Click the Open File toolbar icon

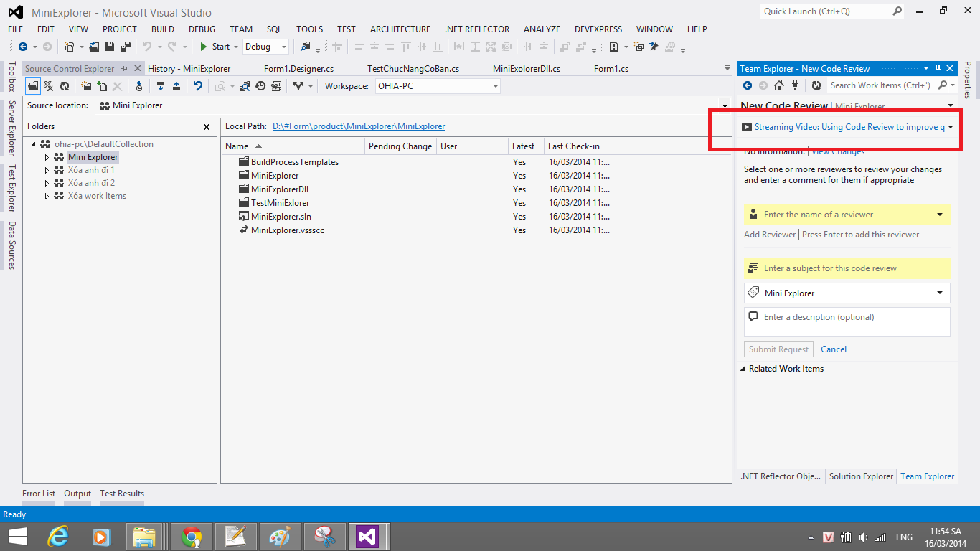[x=94, y=47]
